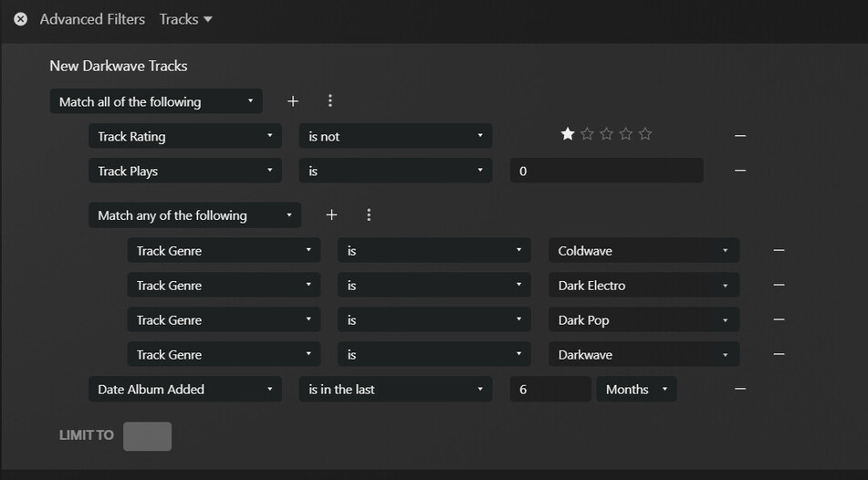Close the Advanced Filters panel
Screen dimensions: 868x480
coord(20,19)
